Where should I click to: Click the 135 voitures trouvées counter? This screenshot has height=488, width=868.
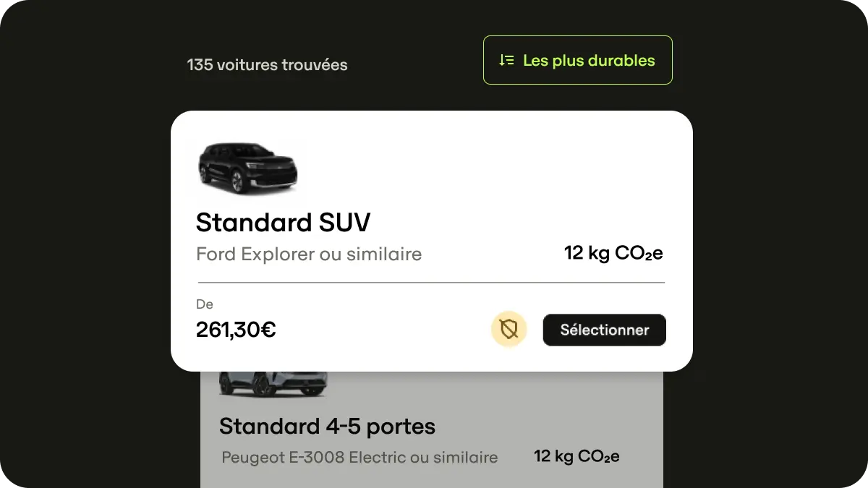point(267,64)
